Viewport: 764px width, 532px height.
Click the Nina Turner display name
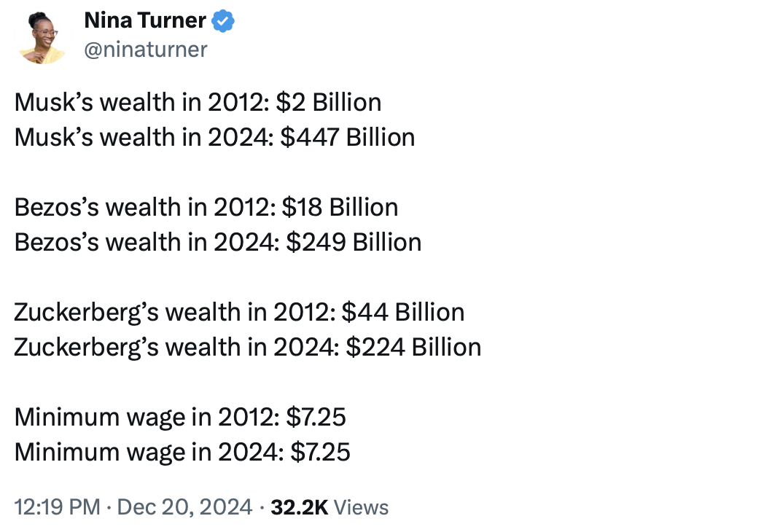[145, 21]
